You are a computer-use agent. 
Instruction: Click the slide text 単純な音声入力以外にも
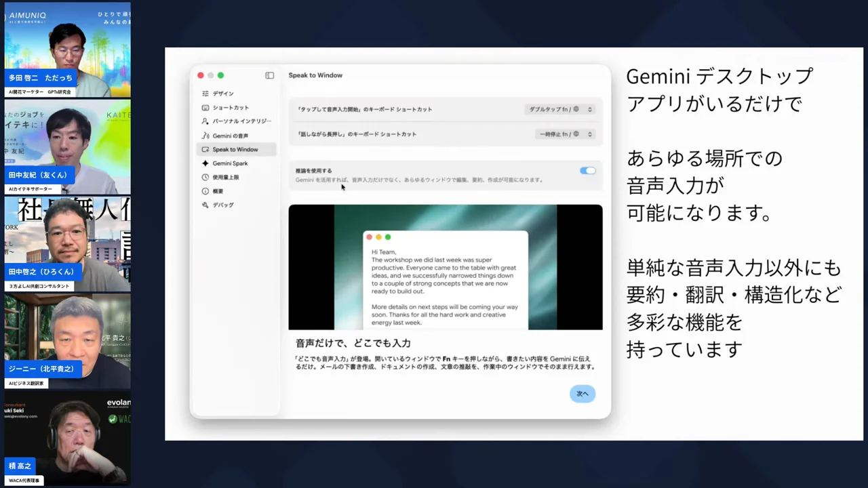point(734,268)
